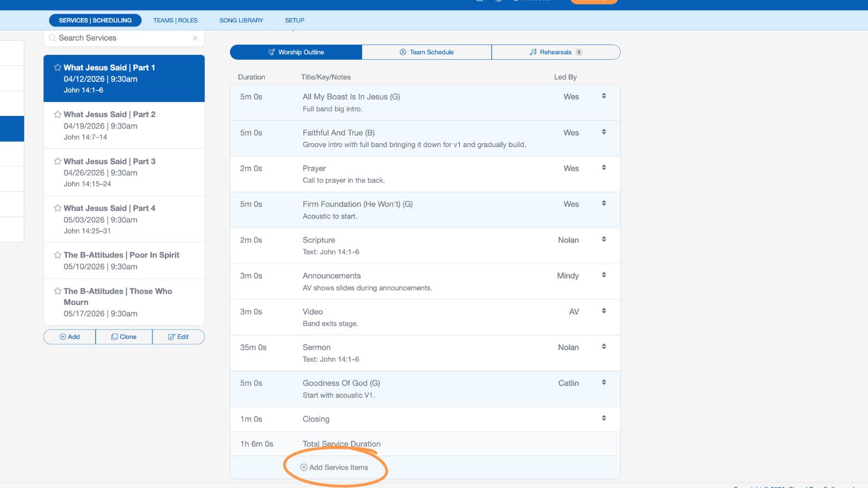This screenshot has width=868, height=488.
Task: Click the people icon on Team Schedule tab
Action: pyautogui.click(x=403, y=52)
